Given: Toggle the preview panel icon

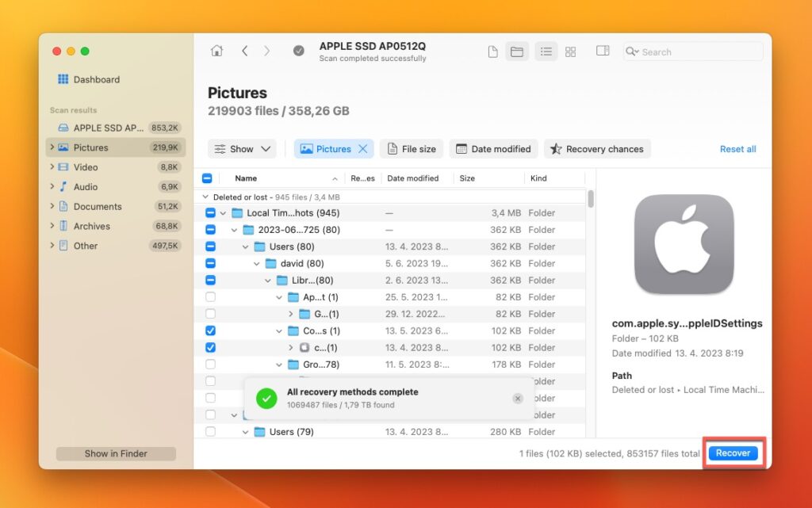Looking at the screenshot, I should click(x=602, y=51).
